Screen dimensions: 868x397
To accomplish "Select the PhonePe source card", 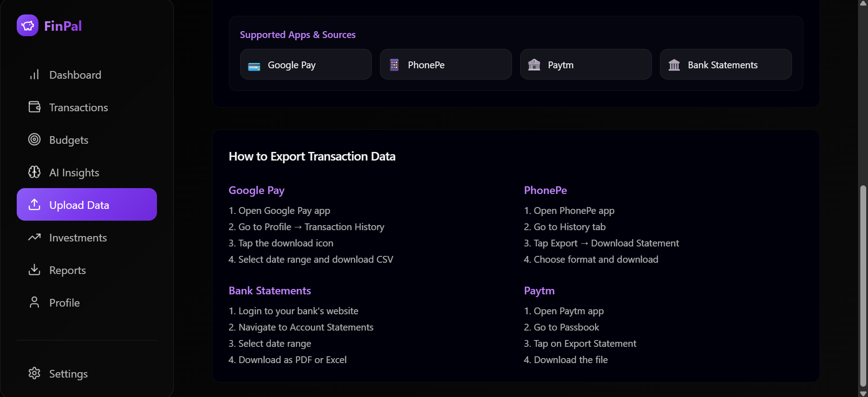I will (446, 64).
